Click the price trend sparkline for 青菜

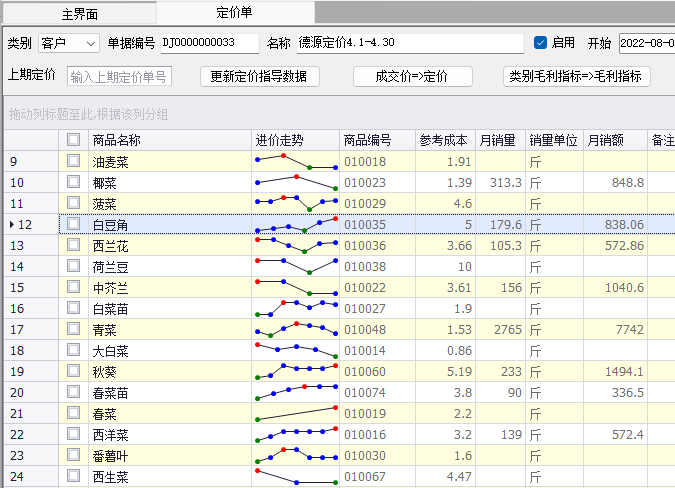click(296, 330)
